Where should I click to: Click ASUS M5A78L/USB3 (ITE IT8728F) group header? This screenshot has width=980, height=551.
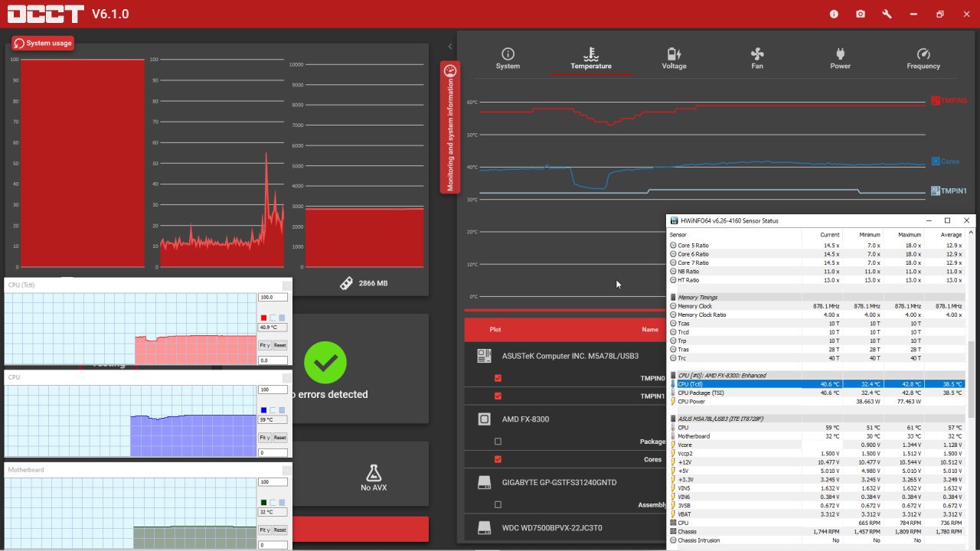click(817, 419)
